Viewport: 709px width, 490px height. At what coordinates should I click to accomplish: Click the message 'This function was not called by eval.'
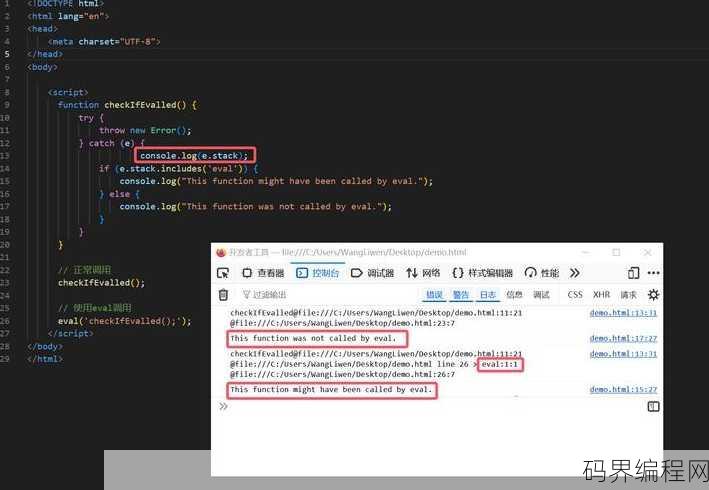(313, 338)
